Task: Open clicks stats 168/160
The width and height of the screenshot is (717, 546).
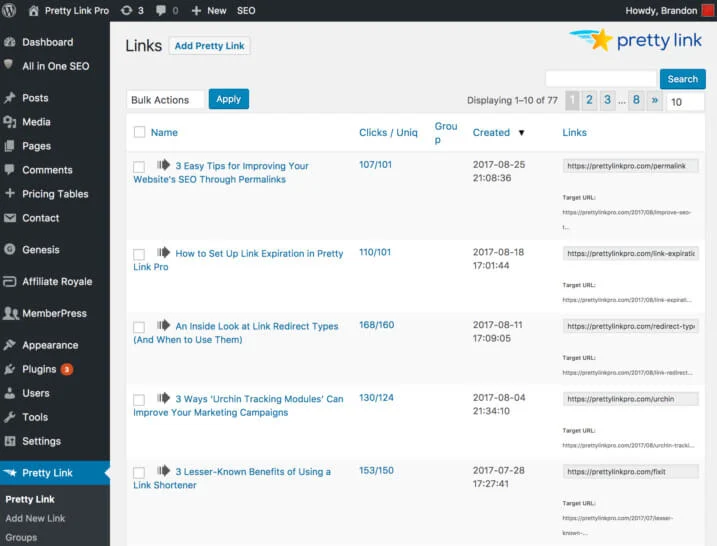Action: [x=377, y=325]
